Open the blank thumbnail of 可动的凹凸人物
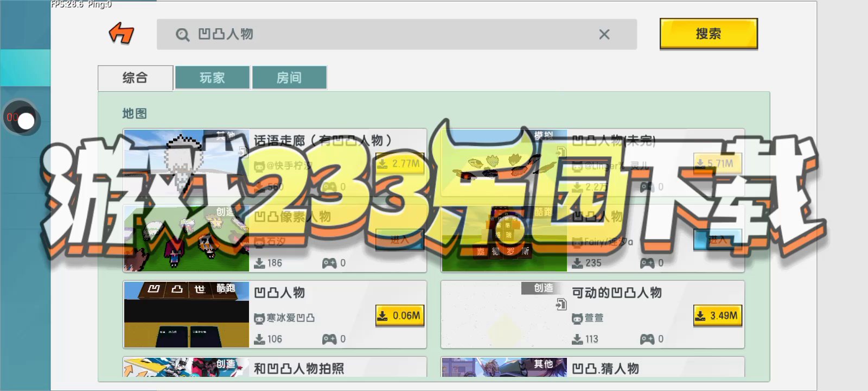This screenshot has height=391, width=868. point(504,314)
